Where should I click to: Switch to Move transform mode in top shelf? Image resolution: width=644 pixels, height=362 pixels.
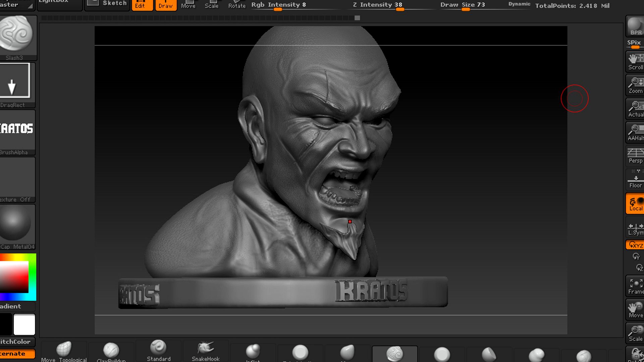click(x=188, y=5)
